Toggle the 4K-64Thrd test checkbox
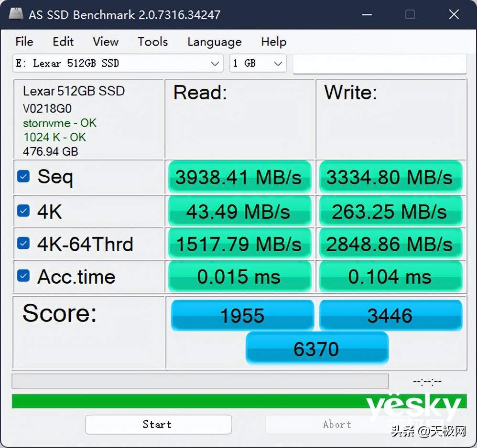This screenshot has width=477, height=448. (x=23, y=243)
